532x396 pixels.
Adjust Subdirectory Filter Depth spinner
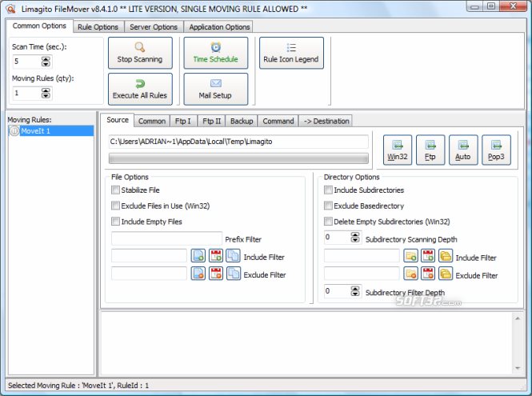[x=355, y=291]
